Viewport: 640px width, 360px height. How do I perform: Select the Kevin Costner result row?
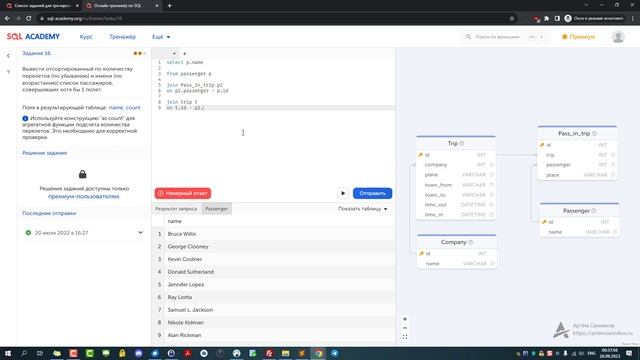pos(273,259)
